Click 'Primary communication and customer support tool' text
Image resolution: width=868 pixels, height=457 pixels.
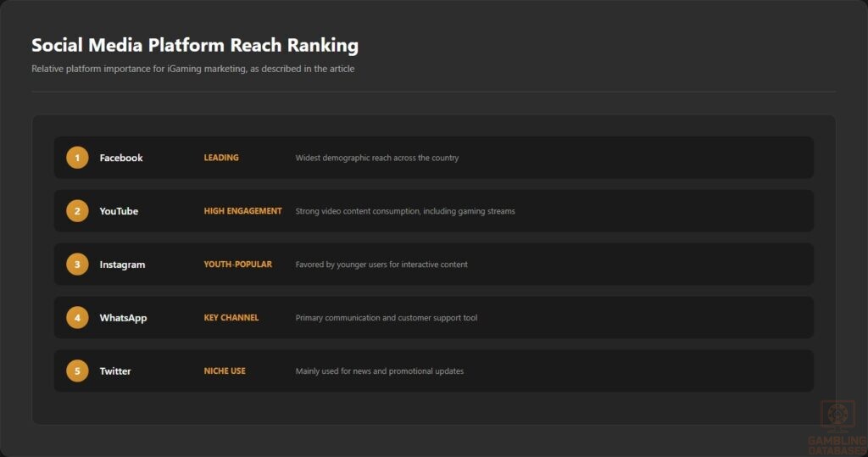pyautogui.click(x=387, y=318)
